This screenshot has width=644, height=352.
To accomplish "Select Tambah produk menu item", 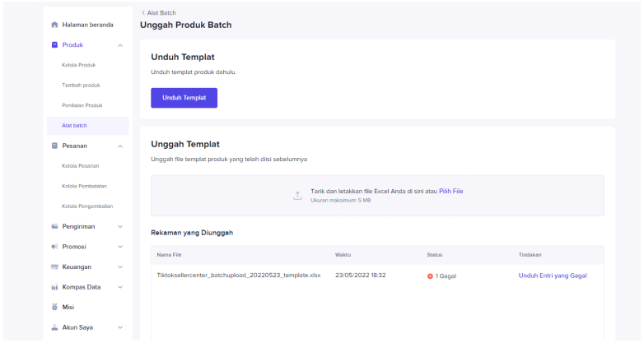I will (81, 86).
